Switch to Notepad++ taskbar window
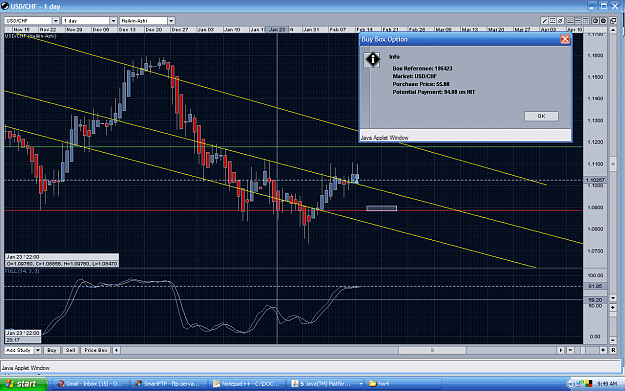The width and height of the screenshot is (625, 391). tap(247, 384)
